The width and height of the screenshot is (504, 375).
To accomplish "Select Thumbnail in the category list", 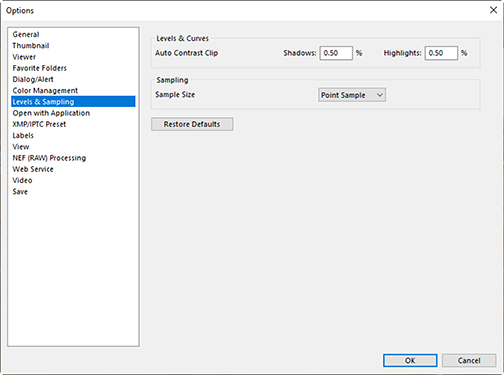I will (x=31, y=46).
